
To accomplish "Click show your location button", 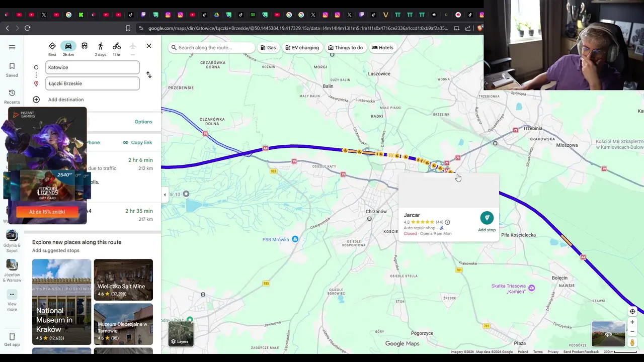I will click(x=632, y=311).
